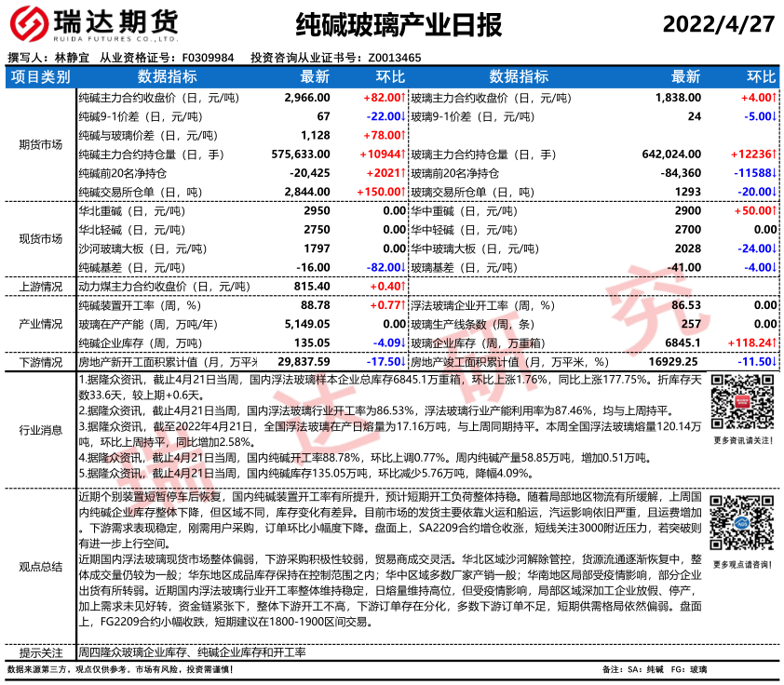
Task: Click the 项目类别 column header
Action: click(x=40, y=76)
